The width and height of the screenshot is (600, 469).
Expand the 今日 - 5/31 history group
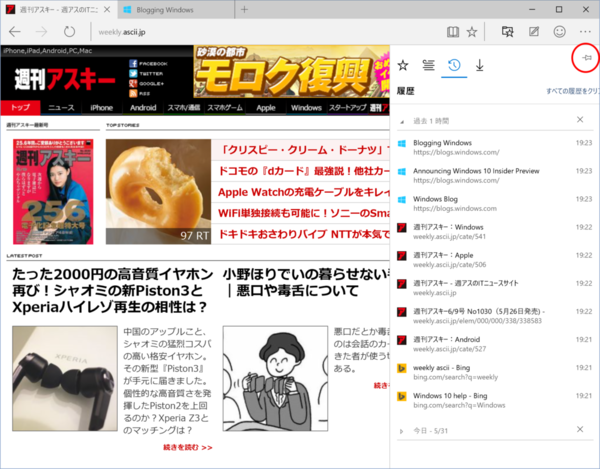[401, 431]
